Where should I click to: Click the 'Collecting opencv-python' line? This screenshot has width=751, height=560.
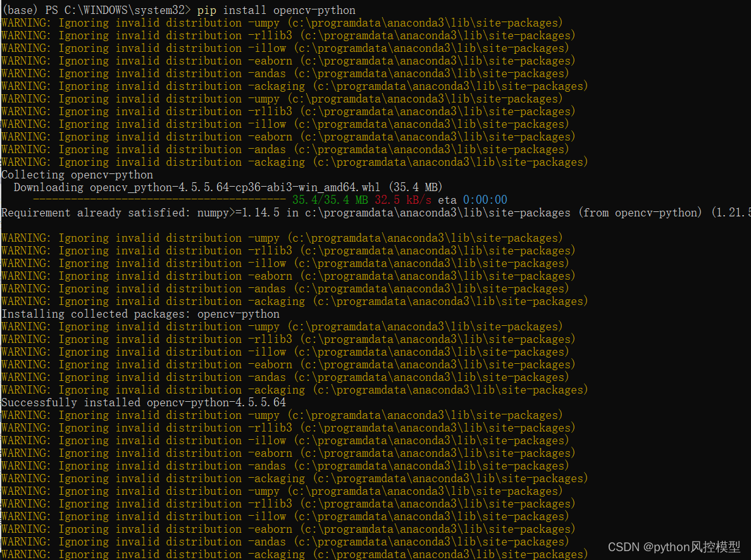(77, 175)
